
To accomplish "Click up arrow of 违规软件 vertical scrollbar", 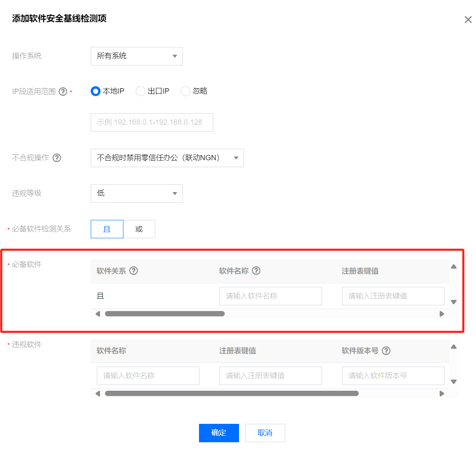I will pos(454,347).
